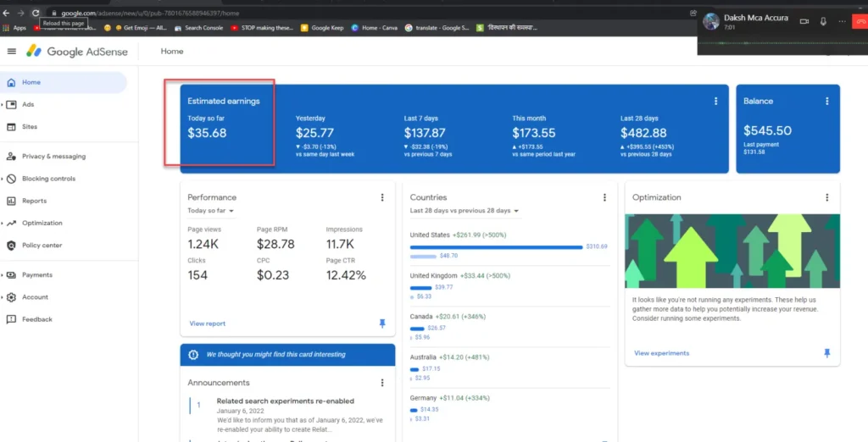
Task: Expand the Payments sidebar section
Action: (36, 275)
